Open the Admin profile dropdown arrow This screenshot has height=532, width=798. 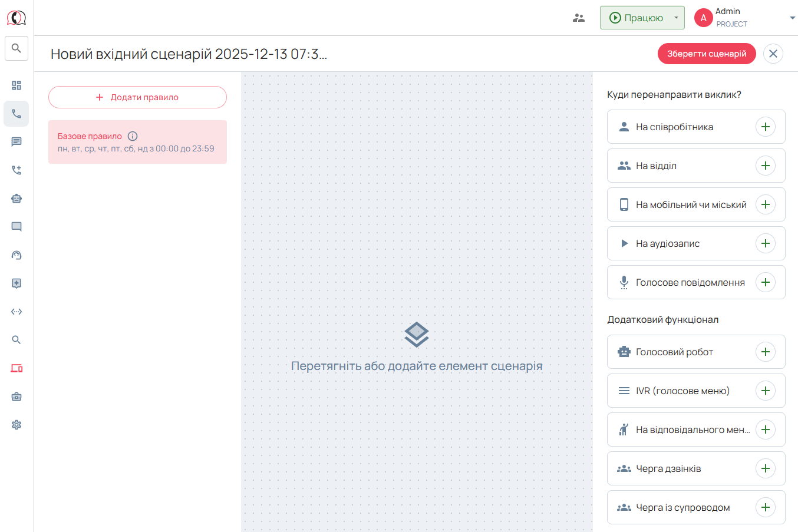click(792, 18)
